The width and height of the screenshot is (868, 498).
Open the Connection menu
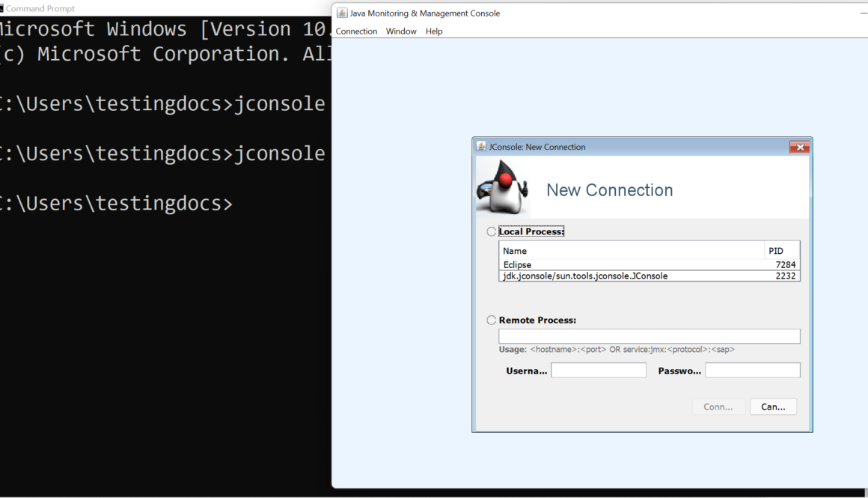tap(356, 31)
